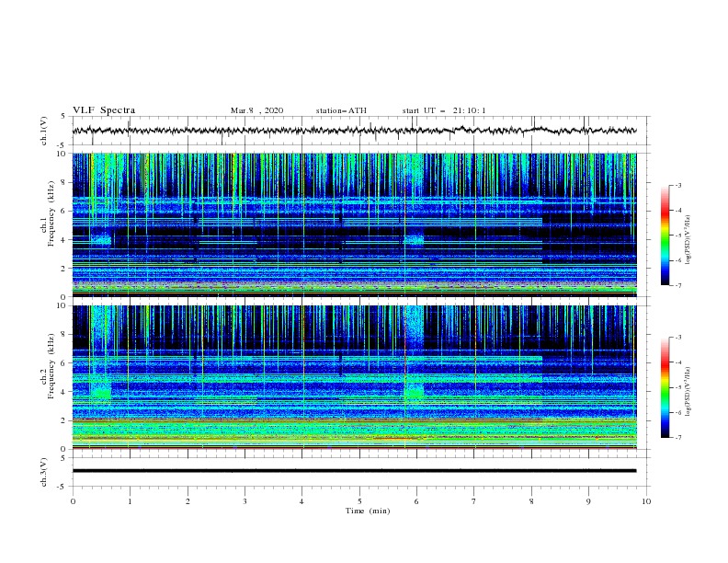728x563 pixels.
Task: Click the upper ch.1 PSD colorbar
Action: pos(665,235)
